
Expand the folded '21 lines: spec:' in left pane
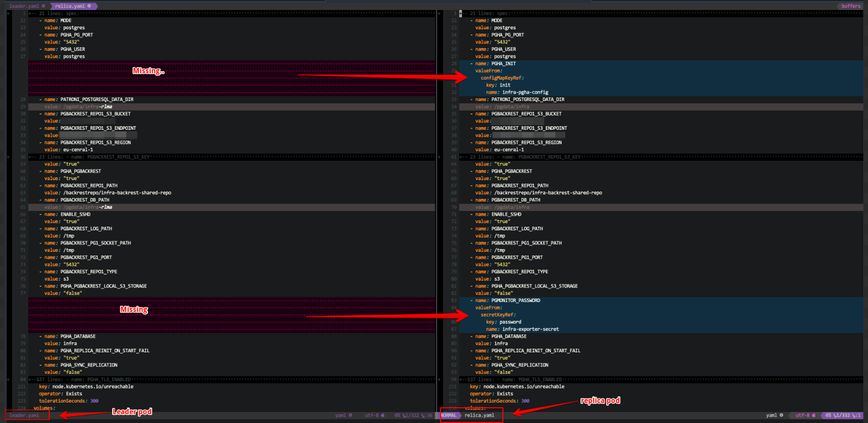231,14
